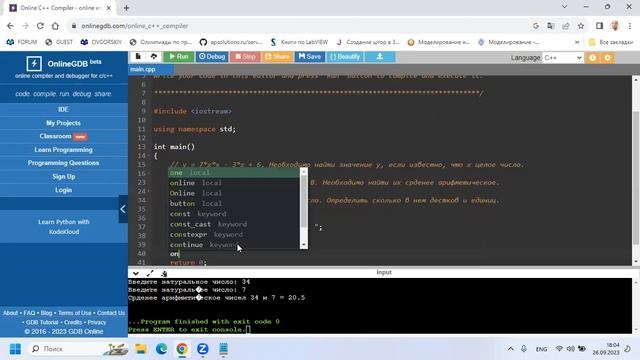The image size is (640, 360).
Task: Open My Projects in the sidebar
Action: point(63,123)
